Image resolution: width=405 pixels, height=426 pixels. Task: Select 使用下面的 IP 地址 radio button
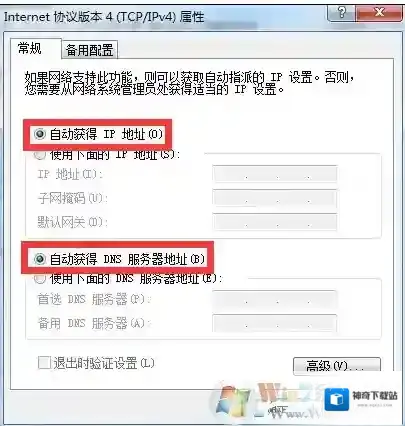[40, 154]
